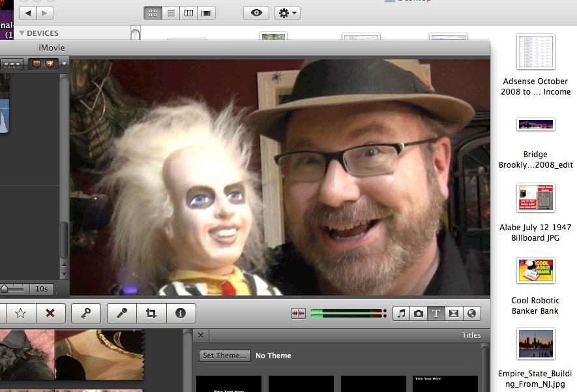This screenshot has height=392, width=577.
Task: Click the project scrollbar down arrow
Action: 64,274
